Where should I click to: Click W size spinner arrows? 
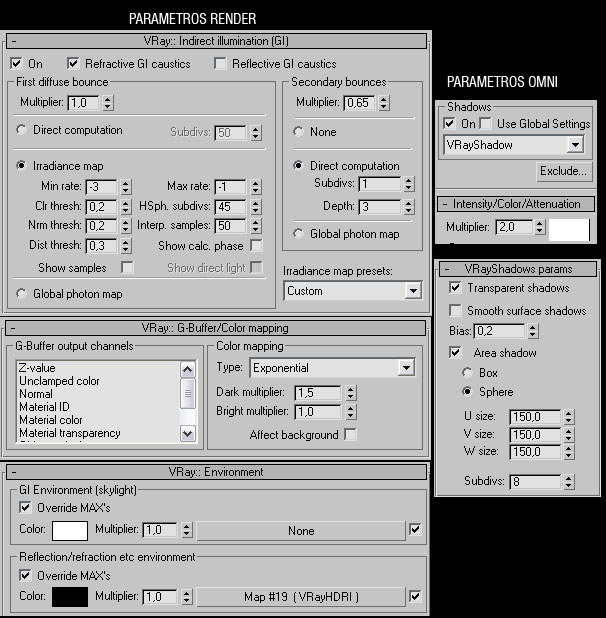click(x=568, y=452)
